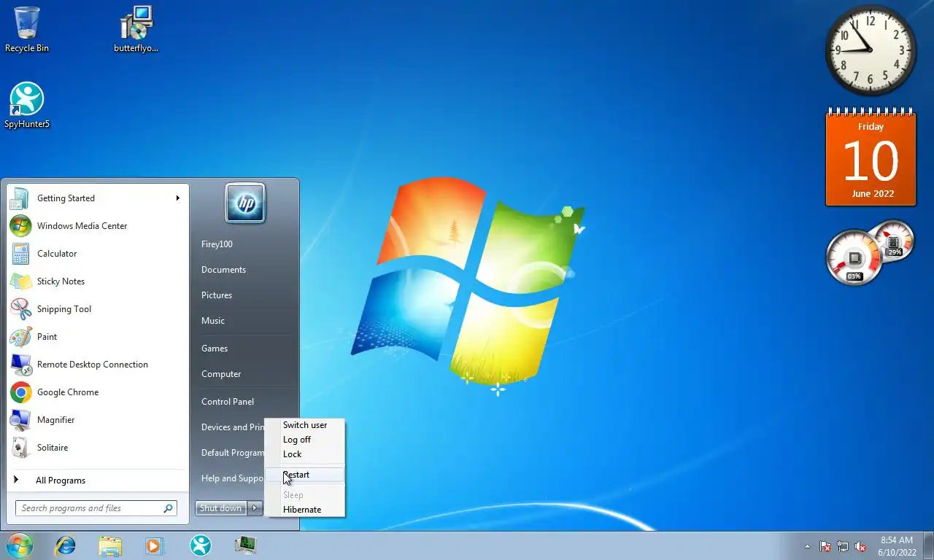Image resolution: width=934 pixels, height=560 pixels.
Task: Open Games from the Start menu
Action: point(215,349)
